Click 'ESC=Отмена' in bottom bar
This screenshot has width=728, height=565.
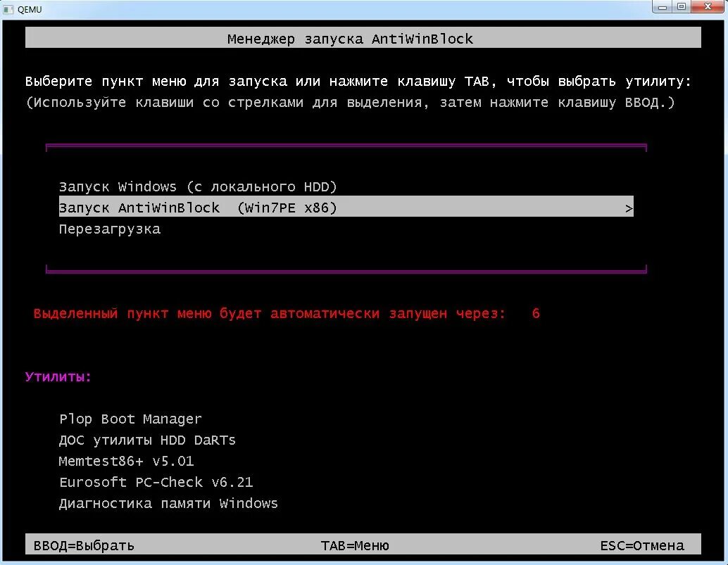click(x=642, y=545)
